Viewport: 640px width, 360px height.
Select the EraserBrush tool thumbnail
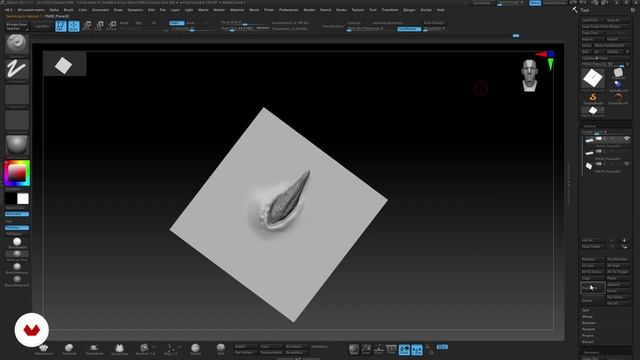618,98
